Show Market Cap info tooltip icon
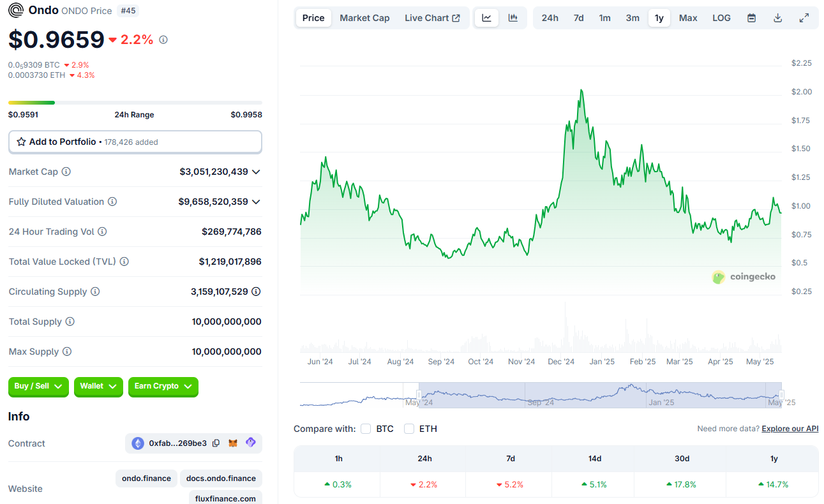 [66, 172]
